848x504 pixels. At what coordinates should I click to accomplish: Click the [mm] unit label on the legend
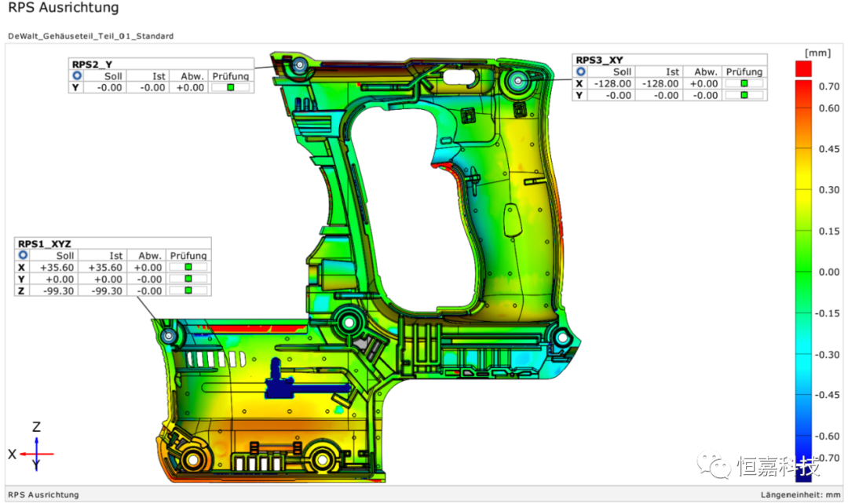point(817,53)
